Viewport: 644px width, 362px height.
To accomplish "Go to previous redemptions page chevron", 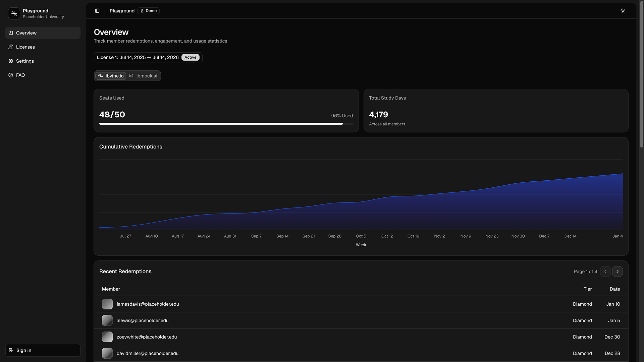I will click(x=605, y=271).
